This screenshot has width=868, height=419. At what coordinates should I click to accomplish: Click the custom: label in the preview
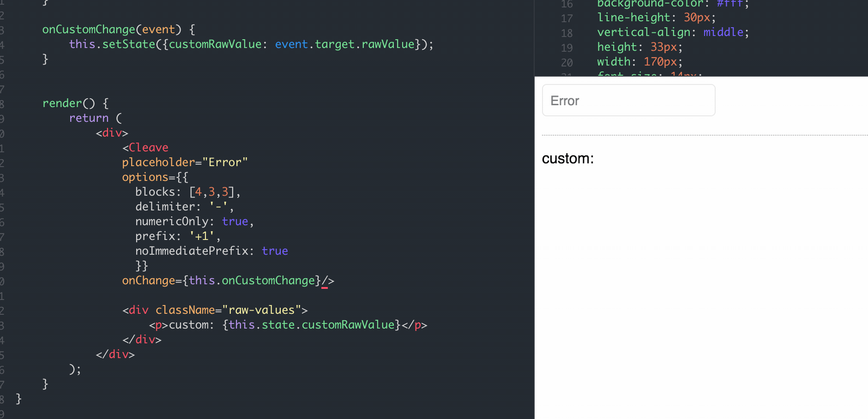point(567,159)
